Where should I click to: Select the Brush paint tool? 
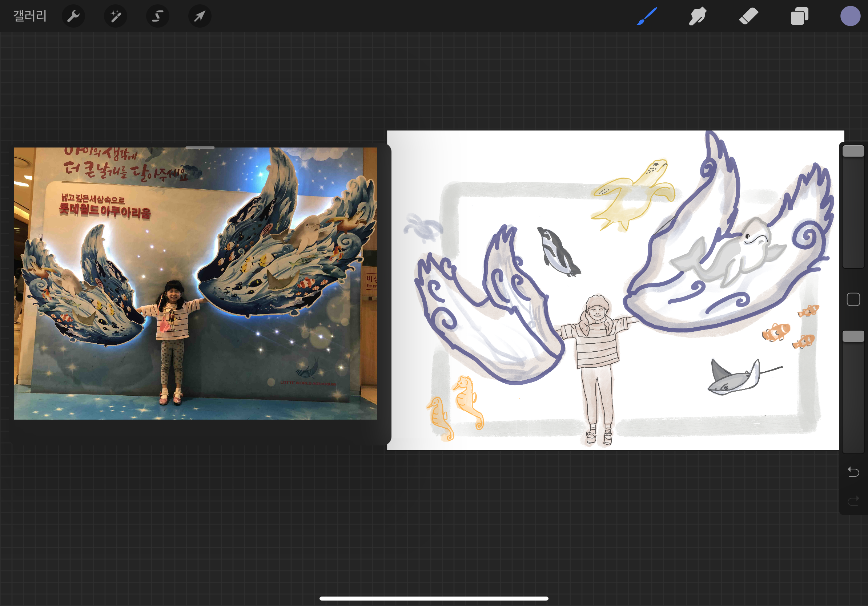tap(647, 16)
